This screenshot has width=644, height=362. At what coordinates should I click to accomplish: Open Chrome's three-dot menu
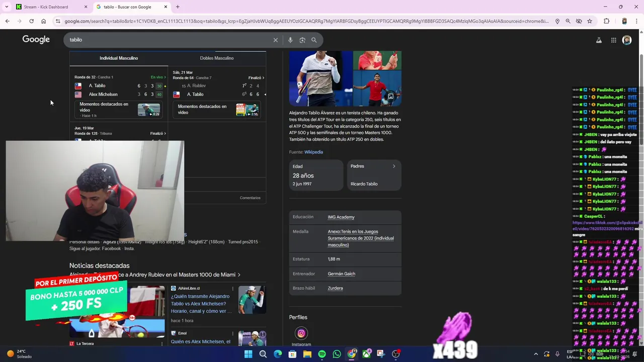[x=637, y=21]
